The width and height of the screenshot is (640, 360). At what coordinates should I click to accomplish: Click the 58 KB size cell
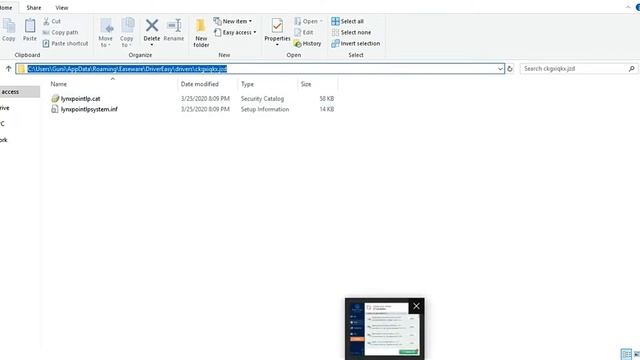(x=327, y=99)
